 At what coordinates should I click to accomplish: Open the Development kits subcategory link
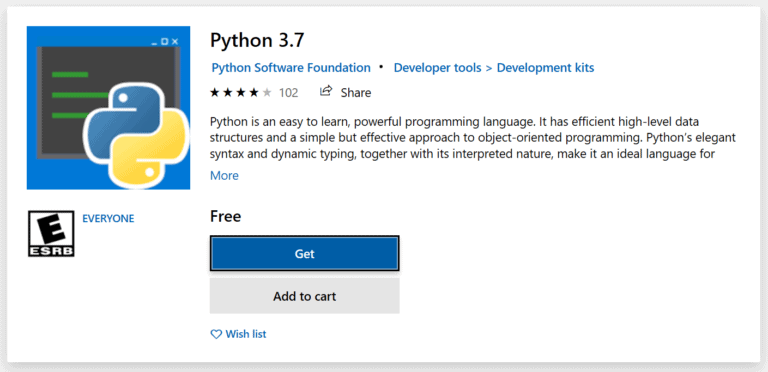click(x=546, y=68)
